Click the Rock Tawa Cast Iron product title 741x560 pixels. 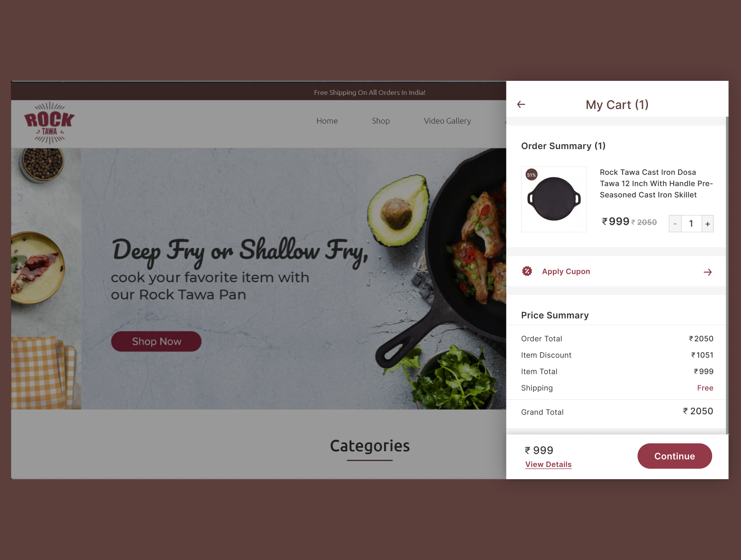tap(656, 183)
